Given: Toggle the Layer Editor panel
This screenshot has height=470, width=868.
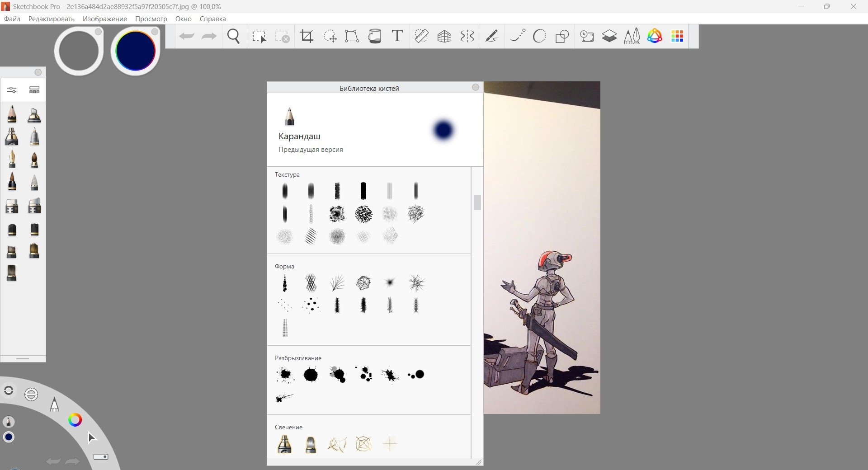Looking at the screenshot, I should 609,36.
